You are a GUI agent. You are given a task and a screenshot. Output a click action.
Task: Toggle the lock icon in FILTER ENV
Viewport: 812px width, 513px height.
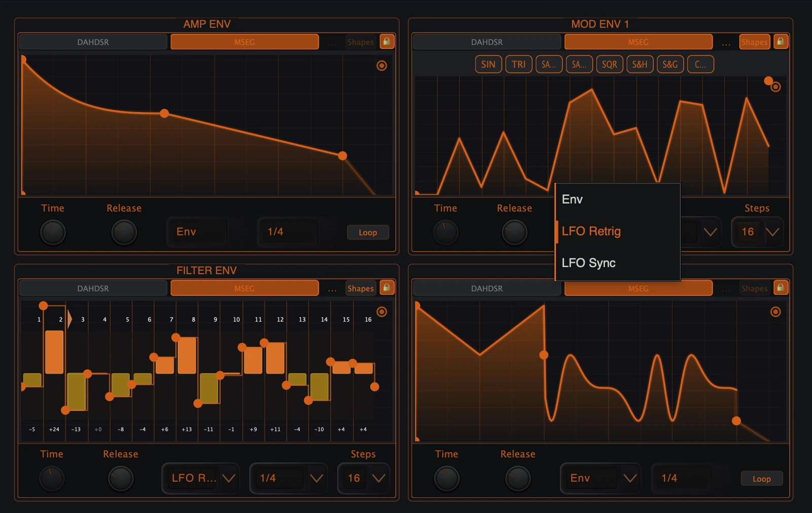[x=387, y=288]
